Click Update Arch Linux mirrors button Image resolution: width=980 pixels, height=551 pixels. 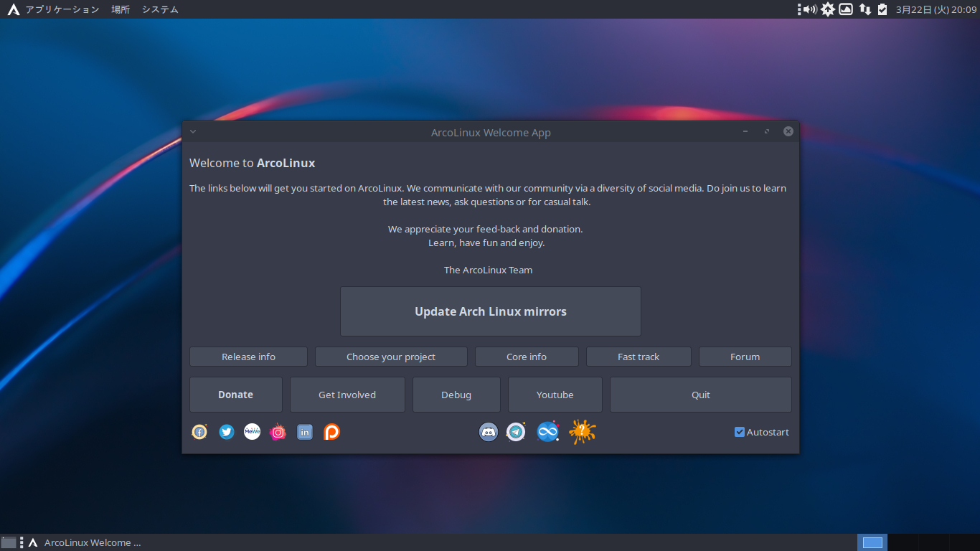491,311
